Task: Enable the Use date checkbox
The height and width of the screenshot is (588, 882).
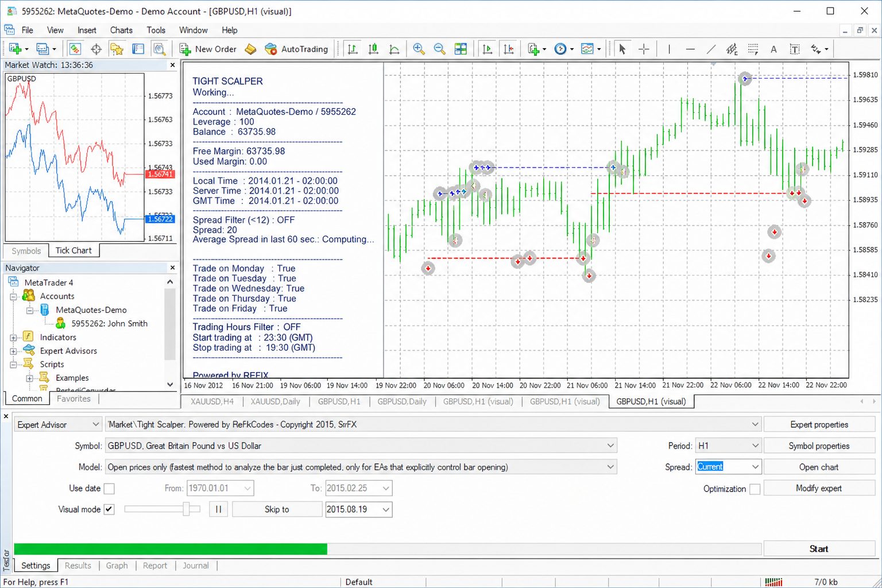Action: pyautogui.click(x=109, y=489)
